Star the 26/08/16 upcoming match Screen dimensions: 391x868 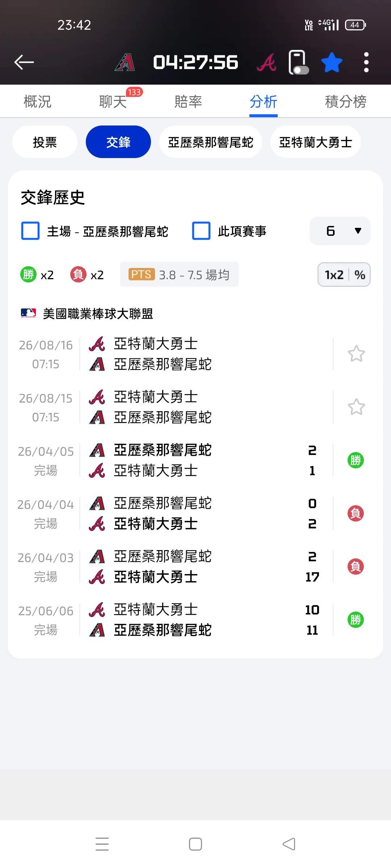356,354
